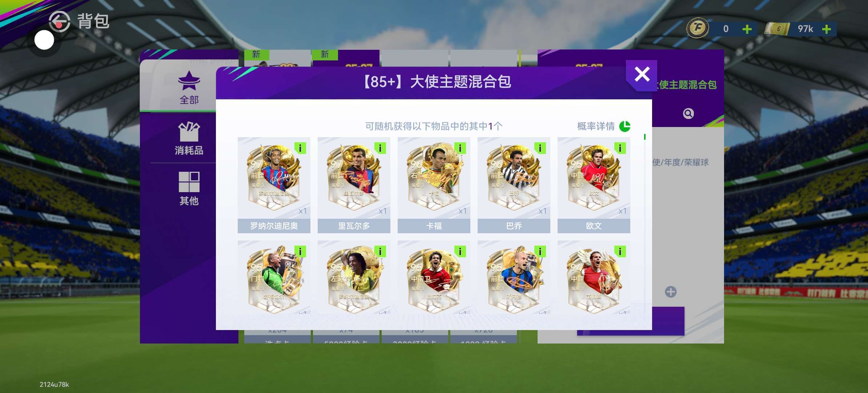
Task: Select the 罗纳尔迪尼奥 name label
Action: pyautogui.click(x=274, y=226)
